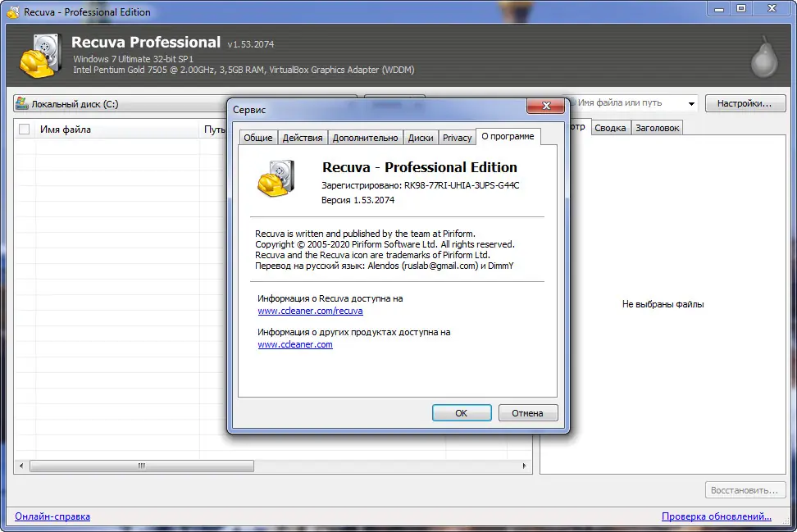Click the Не выбраны файлы message
This screenshot has height=532, width=797.
663,304
